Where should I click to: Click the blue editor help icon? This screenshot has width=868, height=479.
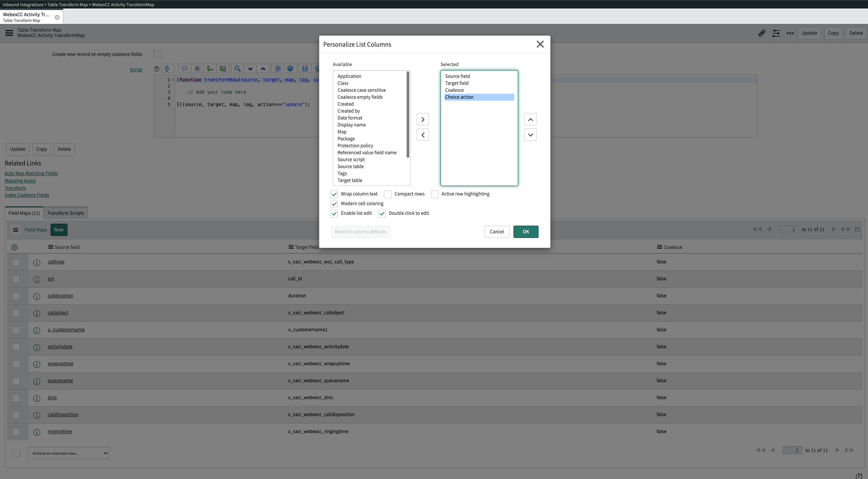[290, 69]
